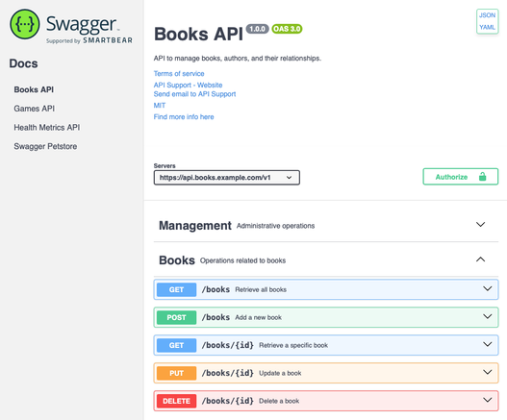507x420 pixels.
Task: Open the Servers URL dropdown
Action: coord(227,178)
